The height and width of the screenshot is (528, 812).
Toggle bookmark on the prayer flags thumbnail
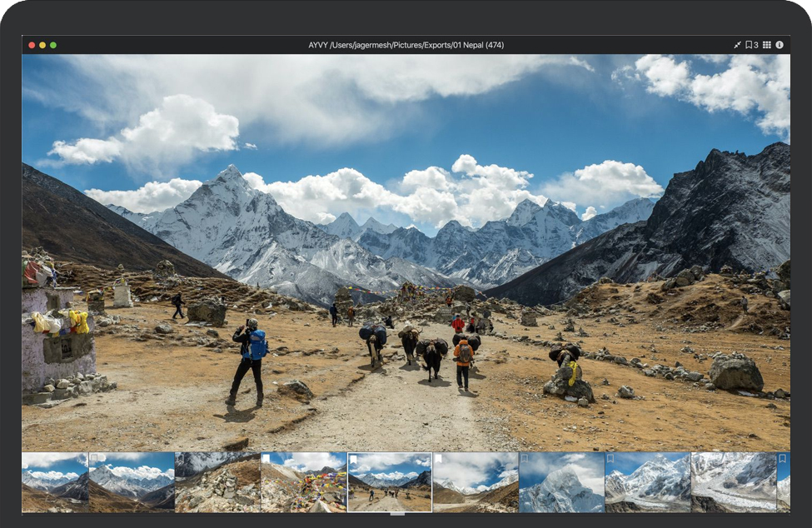267,459
